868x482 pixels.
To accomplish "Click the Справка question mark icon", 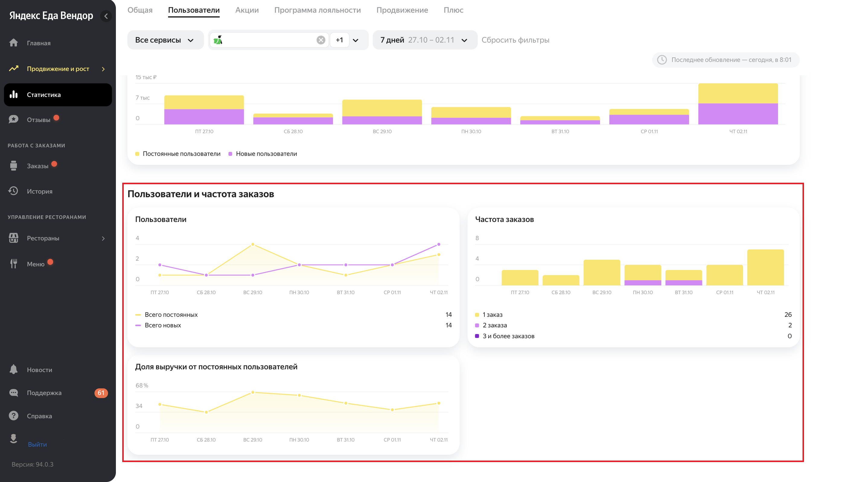I will (x=14, y=416).
